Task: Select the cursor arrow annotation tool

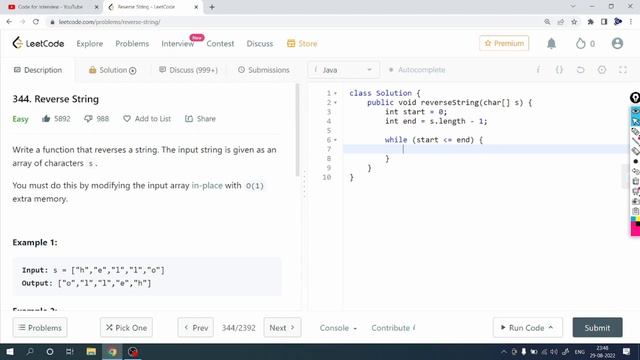Action: (x=636, y=121)
